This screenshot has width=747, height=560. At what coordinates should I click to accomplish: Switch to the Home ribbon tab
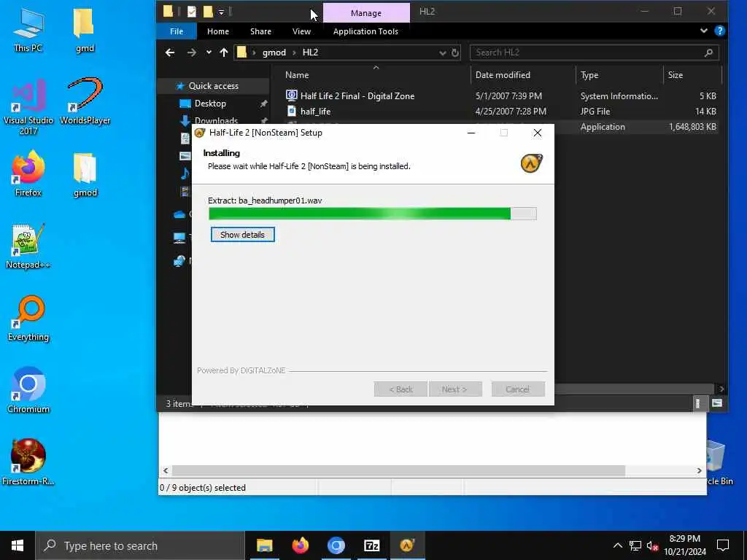click(217, 31)
